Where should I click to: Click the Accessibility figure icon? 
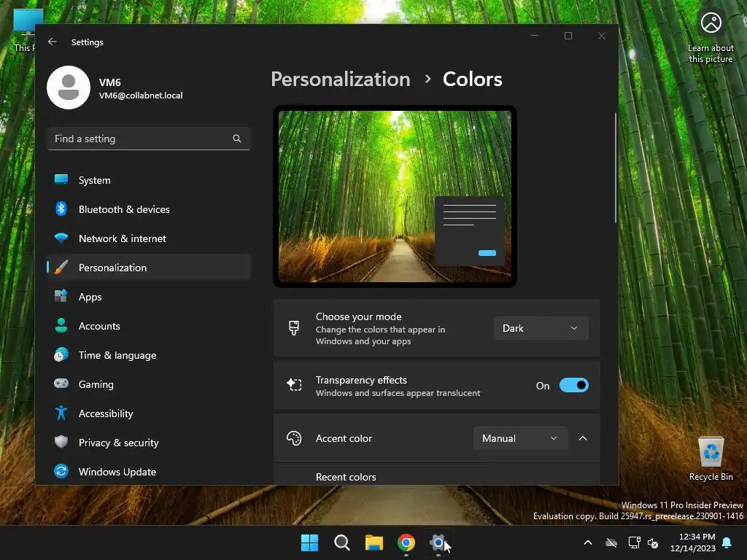[61, 413]
